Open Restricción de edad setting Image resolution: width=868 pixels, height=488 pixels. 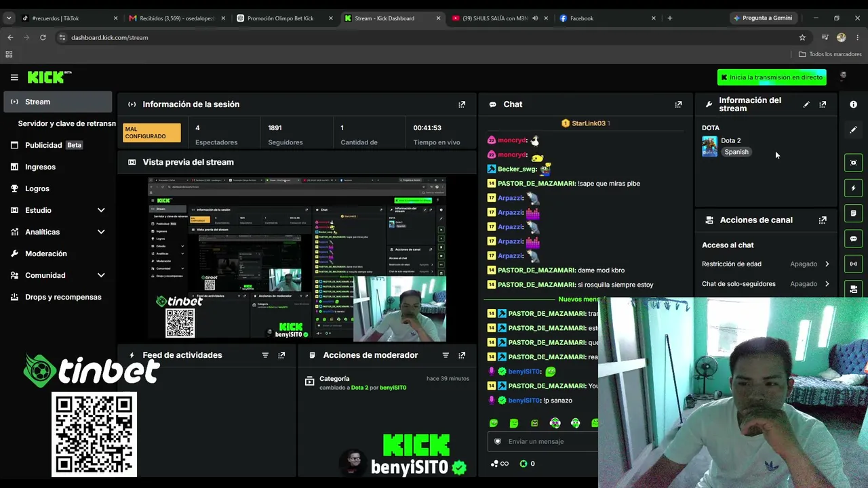[x=766, y=264]
